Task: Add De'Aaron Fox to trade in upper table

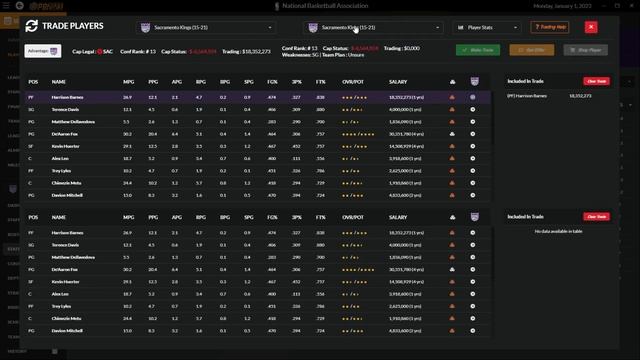Action: pos(473,134)
